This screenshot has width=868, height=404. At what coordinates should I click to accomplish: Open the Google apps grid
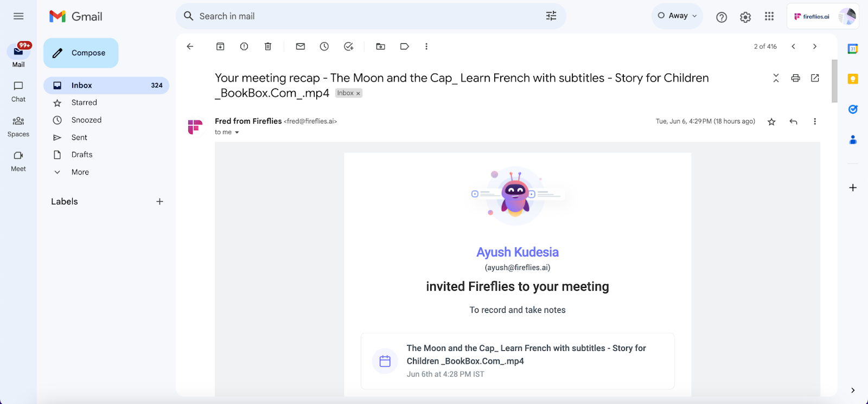tap(769, 16)
